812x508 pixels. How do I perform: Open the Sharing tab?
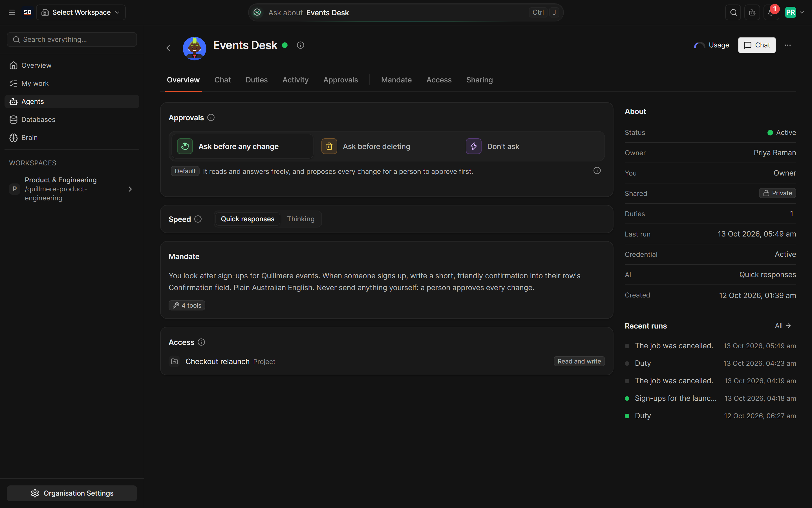(480, 80)
